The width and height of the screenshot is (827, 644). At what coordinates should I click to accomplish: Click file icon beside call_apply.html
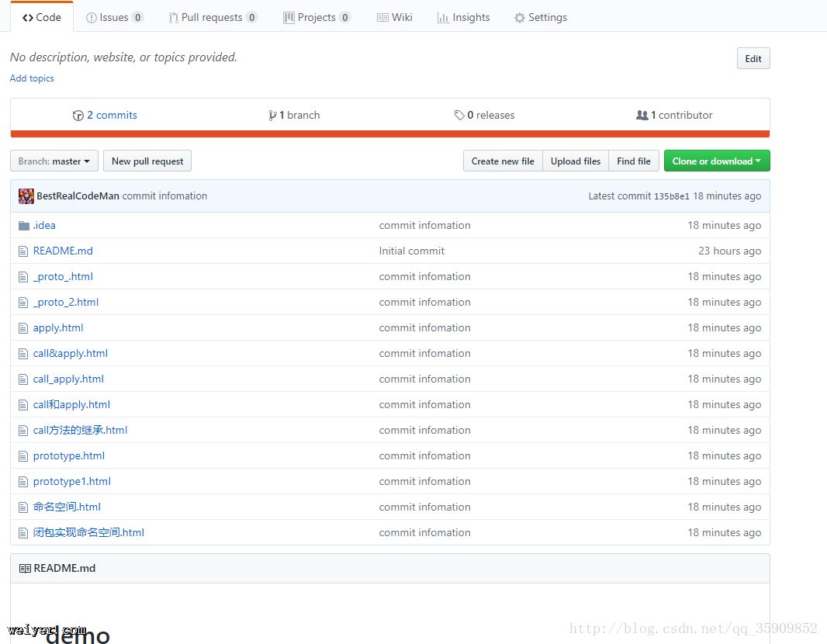[x=23, y=379]
